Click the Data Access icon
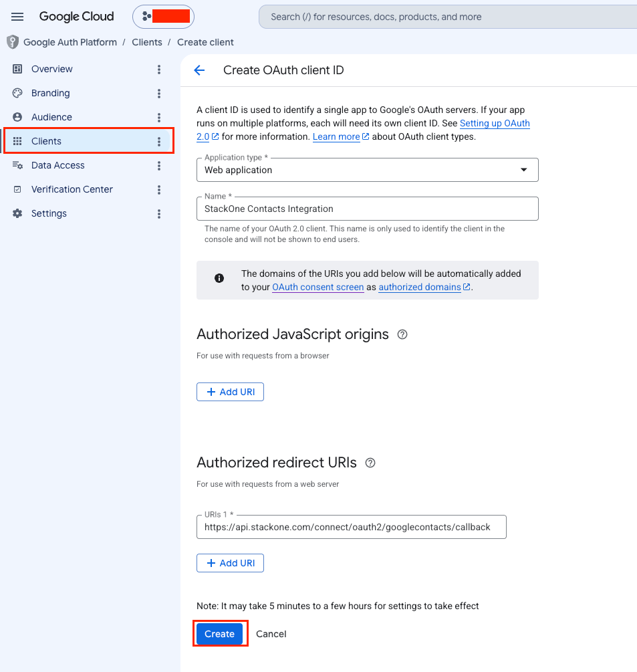 click(x=17, y=165)
